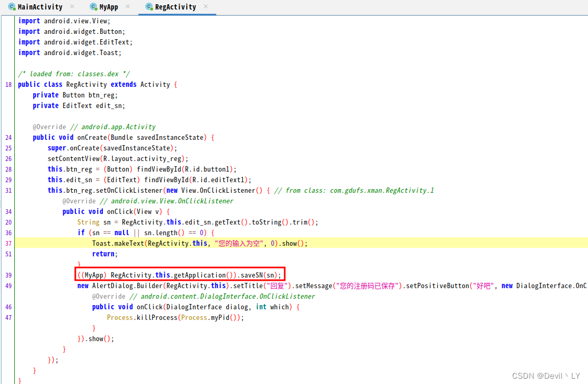Click the R.id.editText1 reference
Image resolution: width=588 pixels, height=384 pixels.
pyautogui.click(x=218, y=180)
